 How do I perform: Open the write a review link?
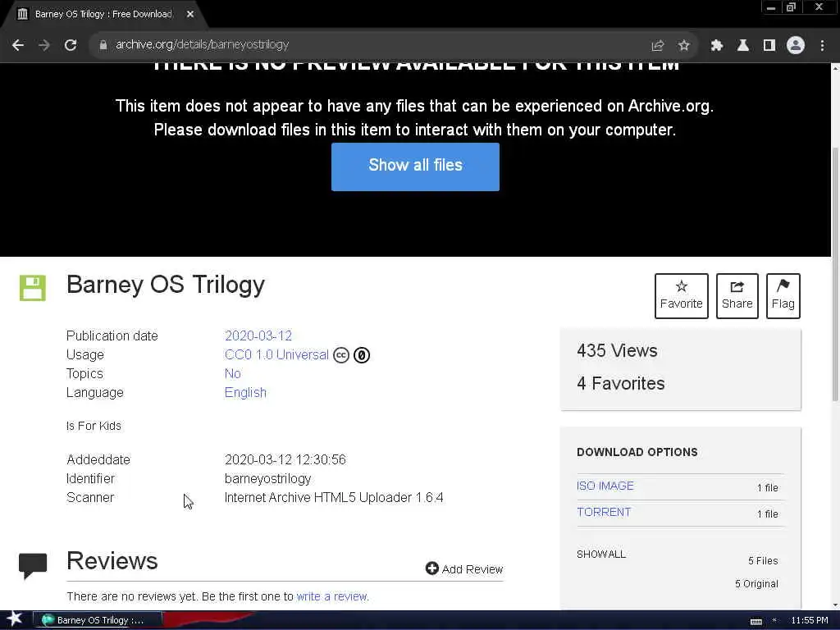333,596
